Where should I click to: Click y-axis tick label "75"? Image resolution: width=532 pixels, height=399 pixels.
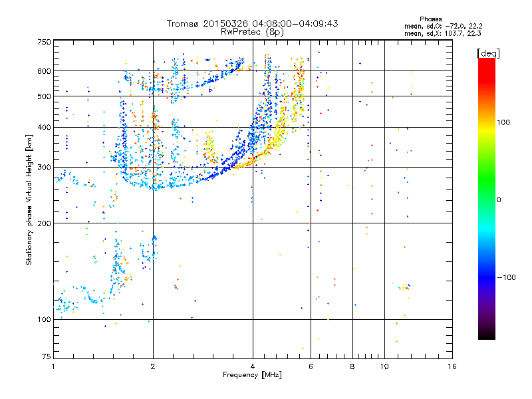[47, 356]
